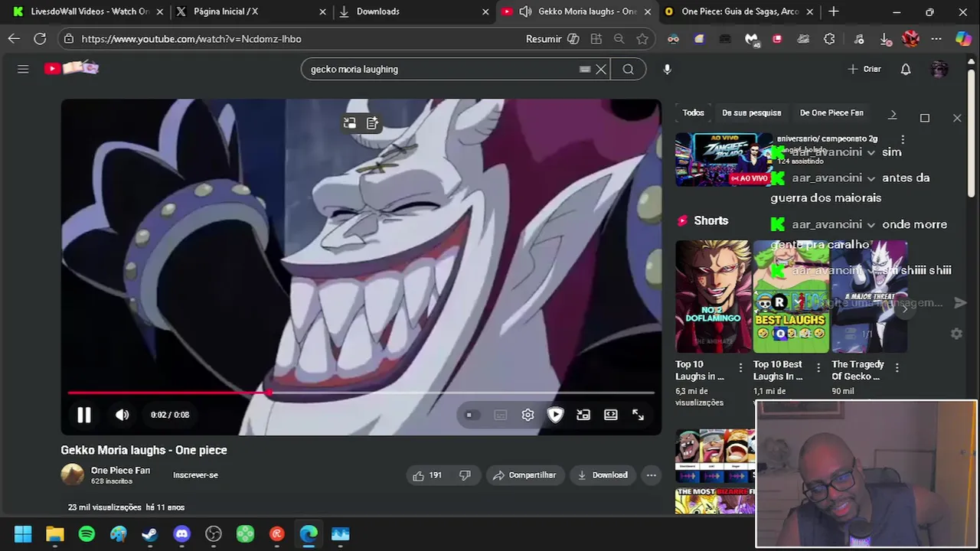Open zoom out magnifier in address bar

tap(619, 39)
